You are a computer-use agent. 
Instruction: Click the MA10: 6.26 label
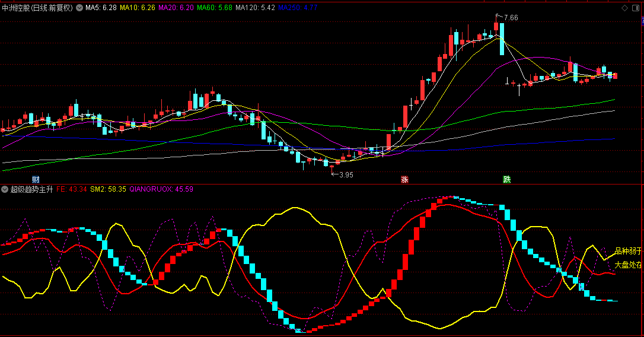(x=138, y=8)
